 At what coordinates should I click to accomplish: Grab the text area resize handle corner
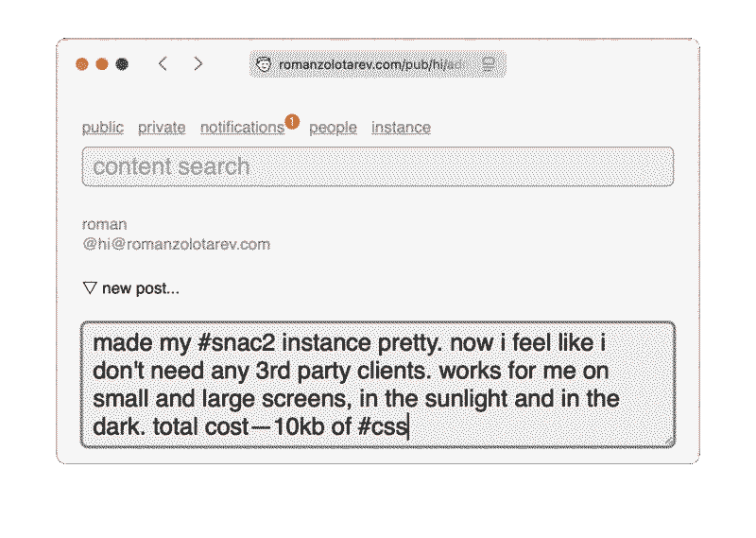(x=670, y=441)
